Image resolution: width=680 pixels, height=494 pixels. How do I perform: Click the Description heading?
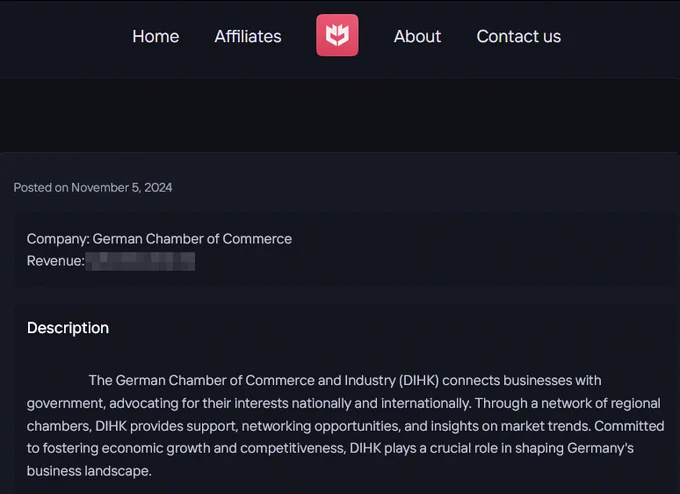[x=68, y=328]
